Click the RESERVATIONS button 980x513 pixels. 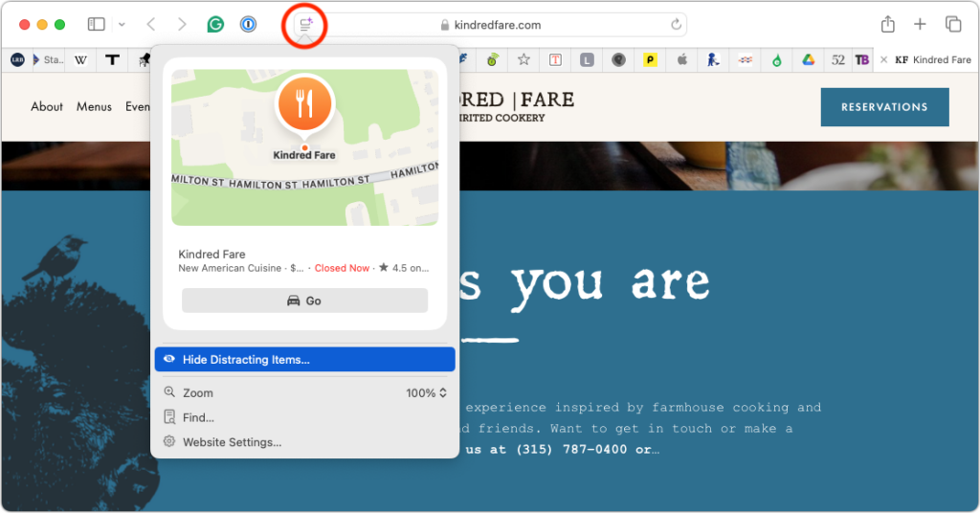tap(884, 107)
